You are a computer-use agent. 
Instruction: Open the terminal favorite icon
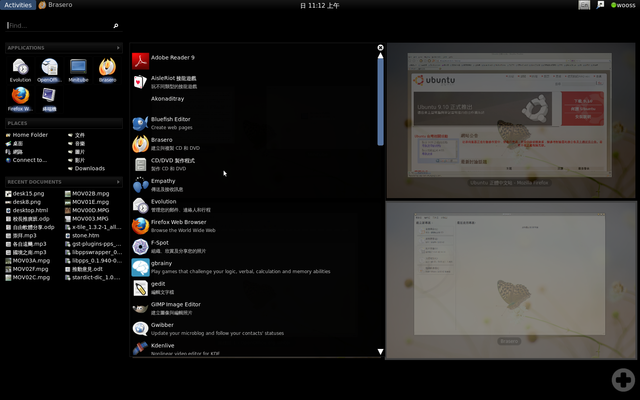tap(49, 99)
